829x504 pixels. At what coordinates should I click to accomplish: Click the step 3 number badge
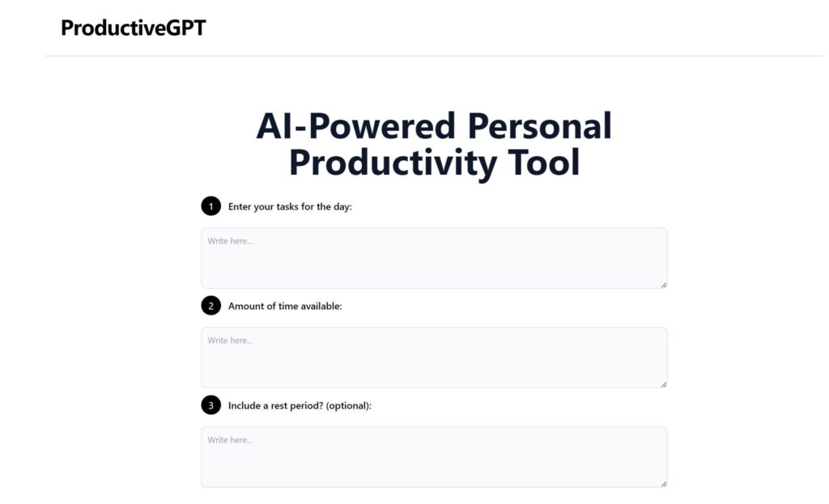pyautogui.click(x=210, y=405)
